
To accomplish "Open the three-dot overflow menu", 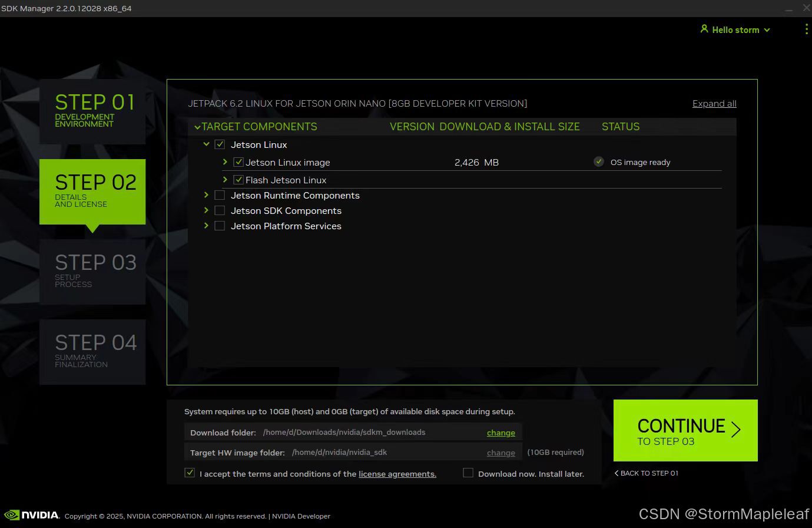I will (x=807, y=29).
